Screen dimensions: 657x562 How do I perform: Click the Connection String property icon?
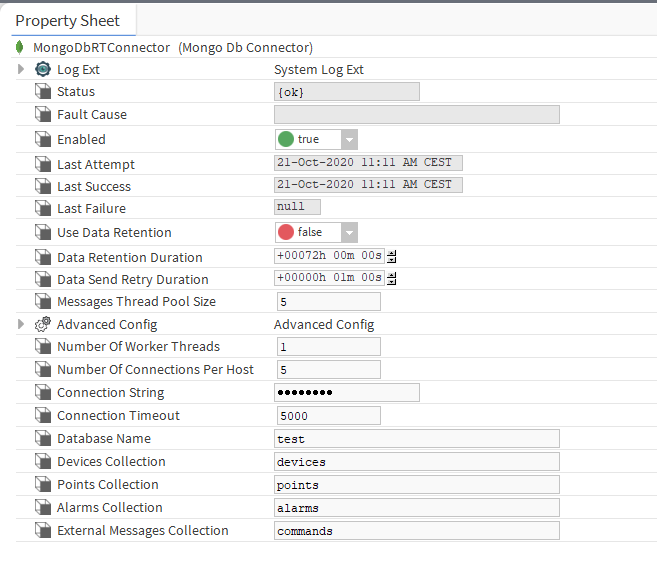43,393
